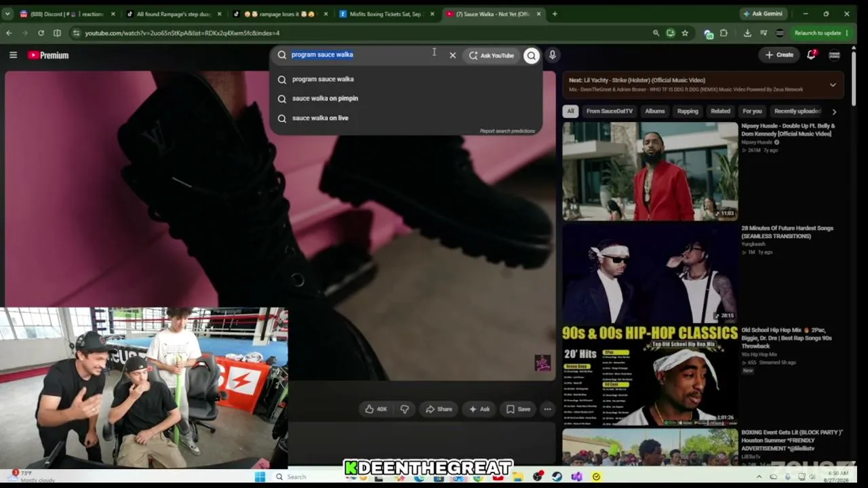Image resolution: width=868 pixels, height=488 pixels.
Task: Open more actions ellipsis under video
Action: tap(547, 409)
